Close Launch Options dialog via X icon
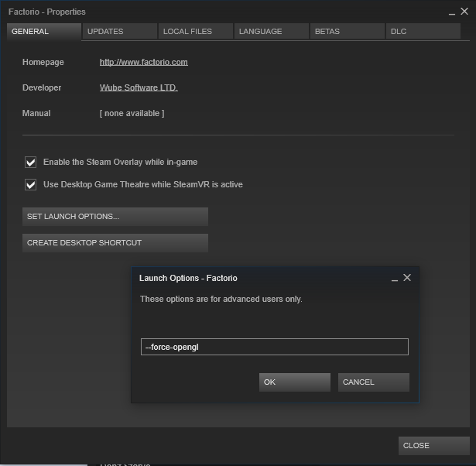This screenshot has height=466, width=476. tap(407, 278)
